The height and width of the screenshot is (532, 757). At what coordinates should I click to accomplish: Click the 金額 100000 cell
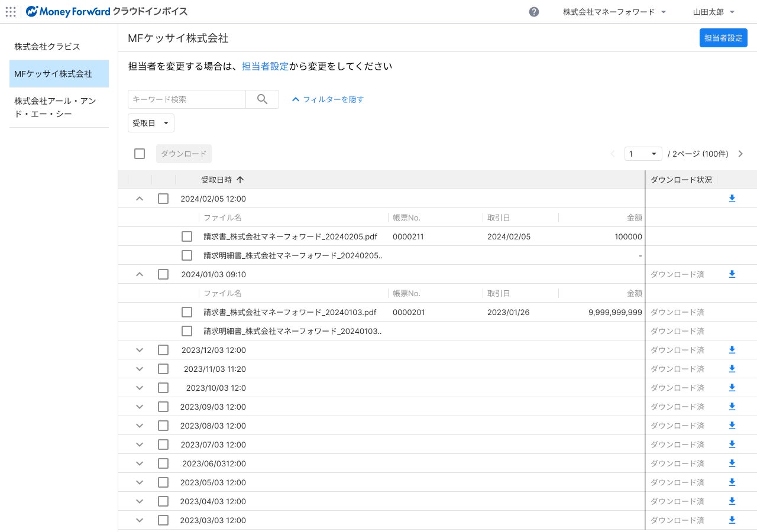[628, 236]
